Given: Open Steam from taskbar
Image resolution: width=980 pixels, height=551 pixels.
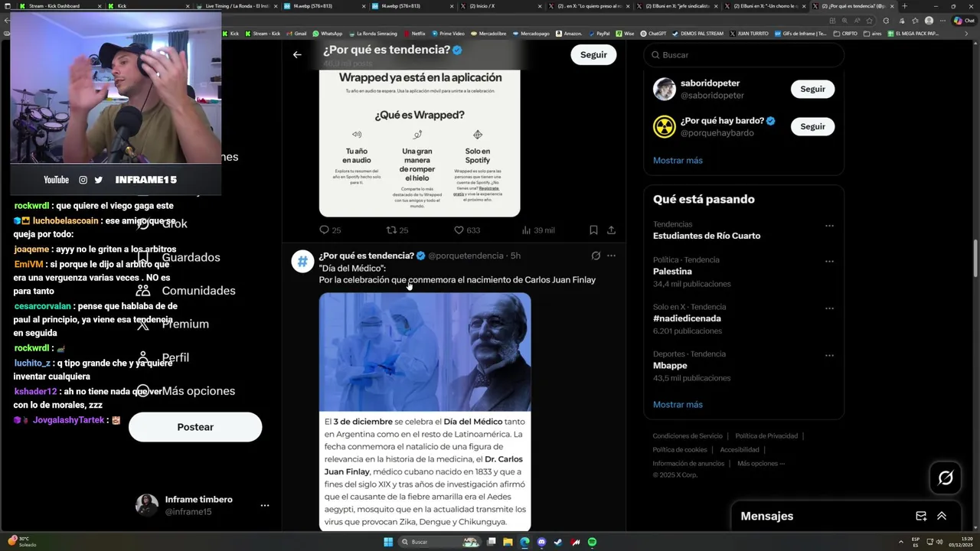Looking at the screenshot, I should [558, 542].
